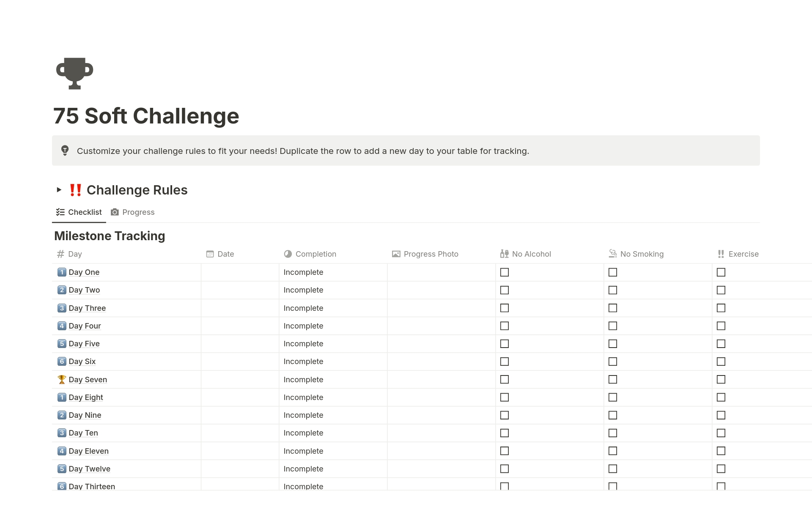Click Incomplete status for Day Two
Image resolution: width=812 pixels, height=507 pixels.
[x=303, y=290]
